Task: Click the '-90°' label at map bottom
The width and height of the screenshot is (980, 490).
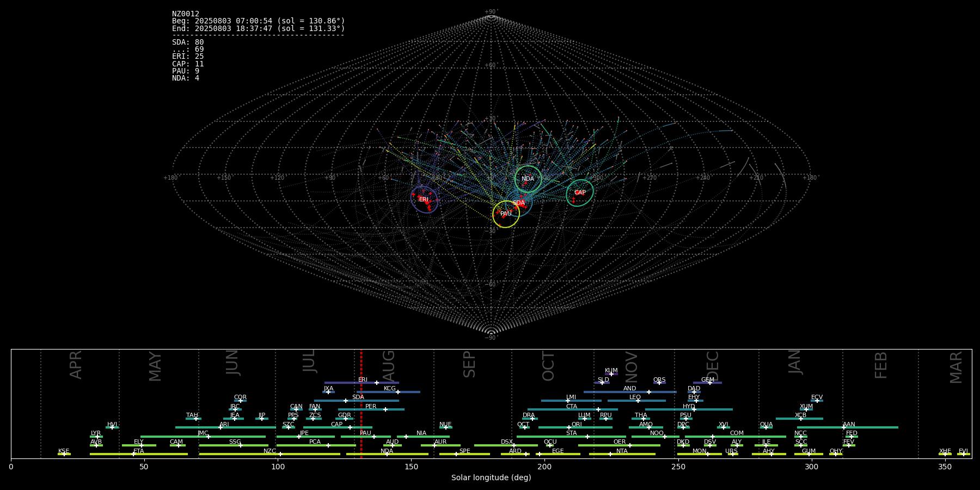Action: coord(491,338)
